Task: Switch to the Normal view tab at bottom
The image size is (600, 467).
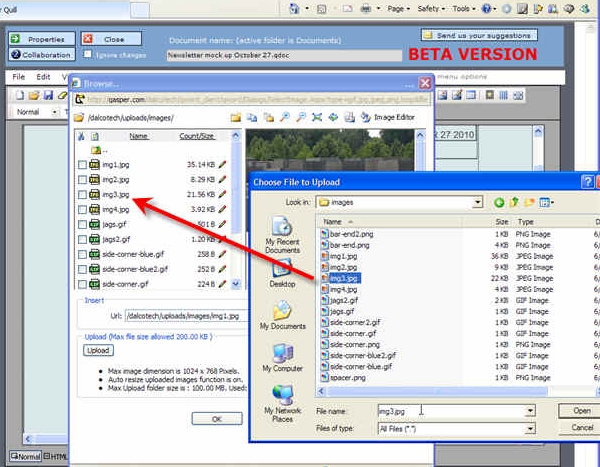Action: pos(25,456)
